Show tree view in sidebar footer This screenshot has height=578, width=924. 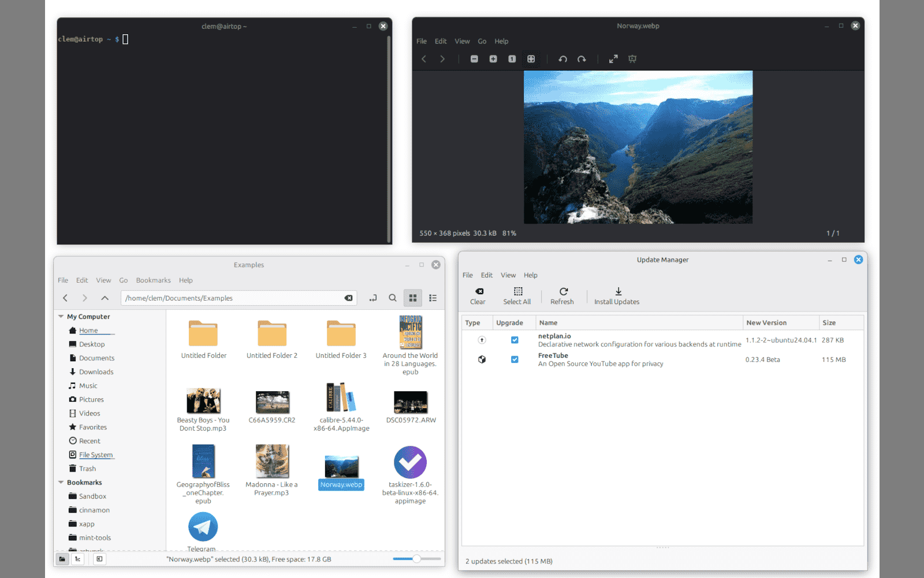pos(77,559)
